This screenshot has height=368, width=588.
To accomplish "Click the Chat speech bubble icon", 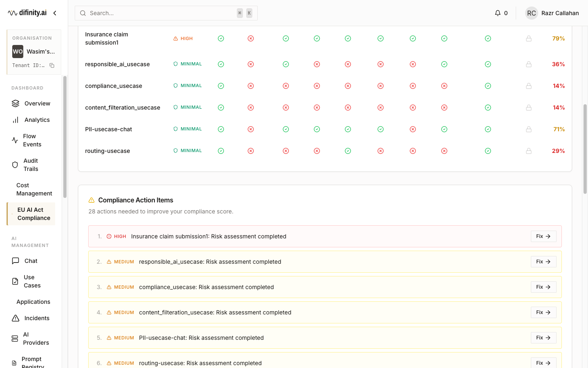I will (x=16, y=261).
